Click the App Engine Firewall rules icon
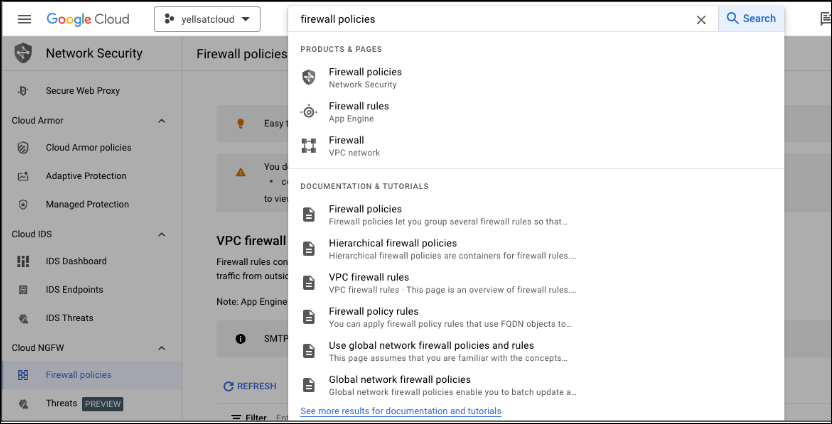Screen dimensions: 832x424 click(x=309, y=111)
